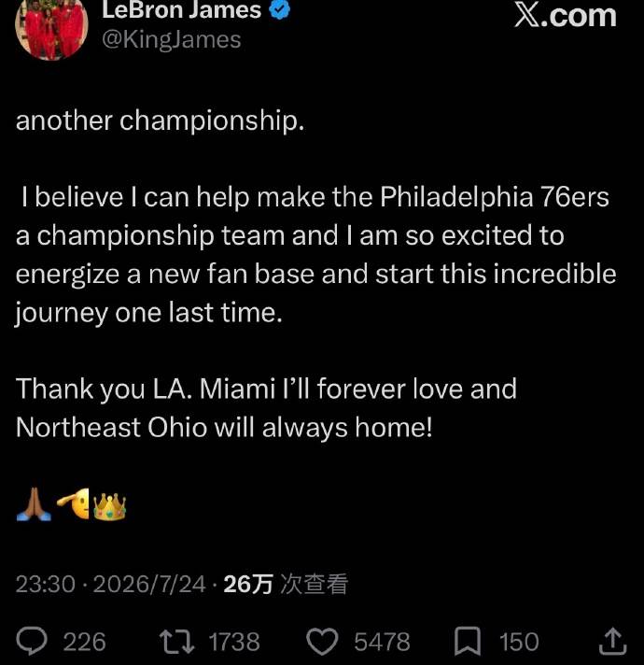Tap the repost arrows icon
Viewport: 644px width, 665px height.
[x=176, y=642]
